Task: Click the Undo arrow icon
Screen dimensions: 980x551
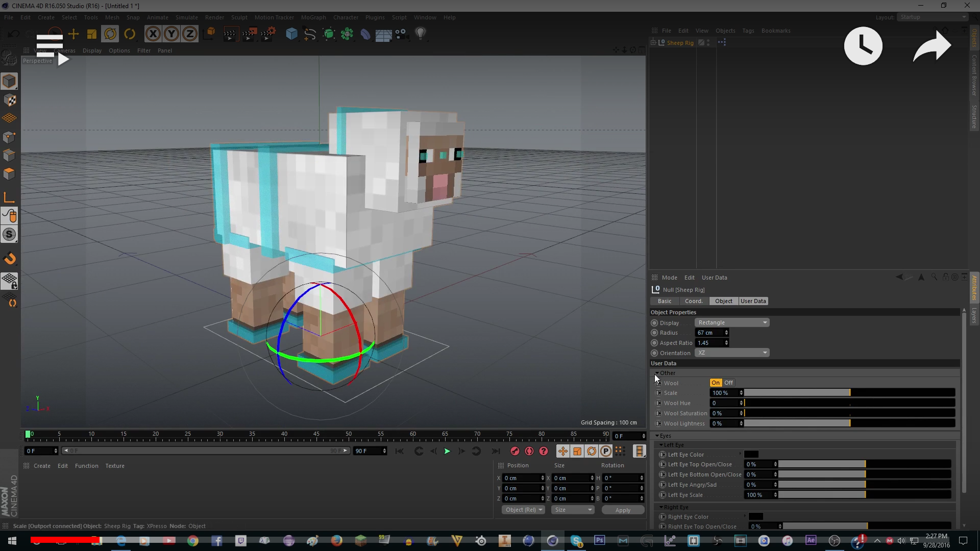Action: (14, 34)
